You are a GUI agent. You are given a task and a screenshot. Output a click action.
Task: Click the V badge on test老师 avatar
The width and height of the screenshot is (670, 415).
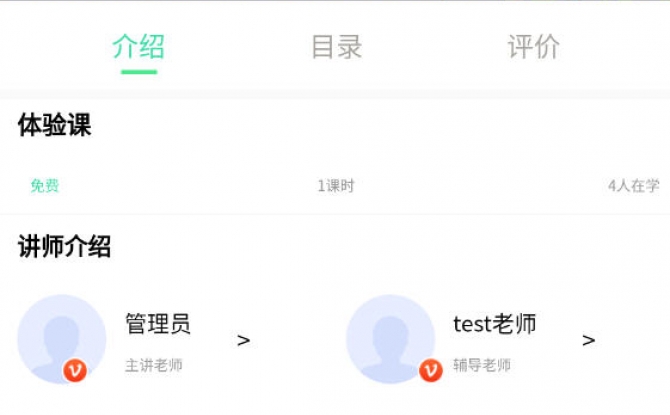pyautogui.click(x=431, y=370)
